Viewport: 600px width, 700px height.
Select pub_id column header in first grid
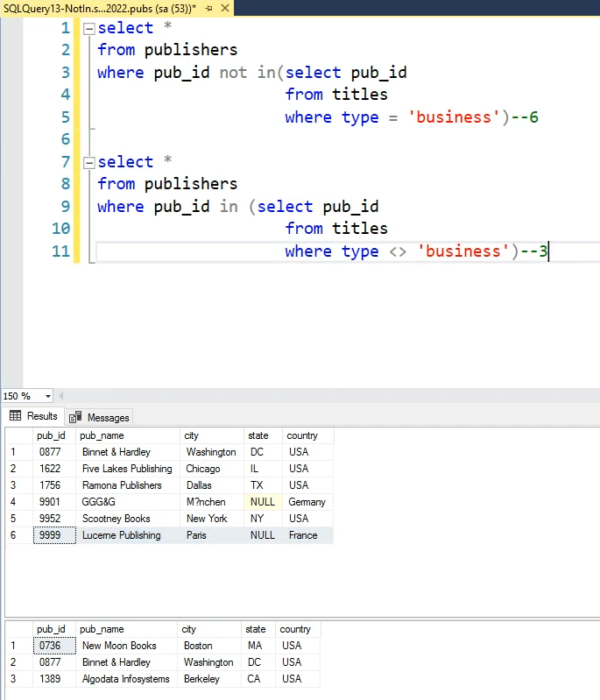click(x=54, y=435)
